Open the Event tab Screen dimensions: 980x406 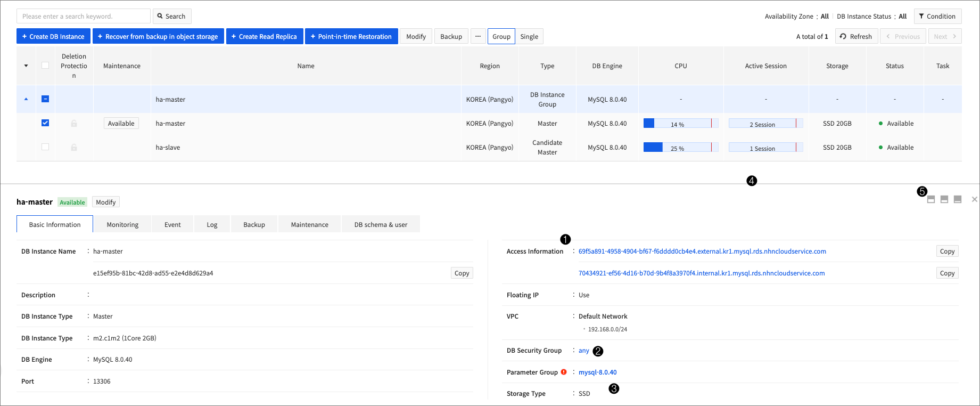(172, 224)
